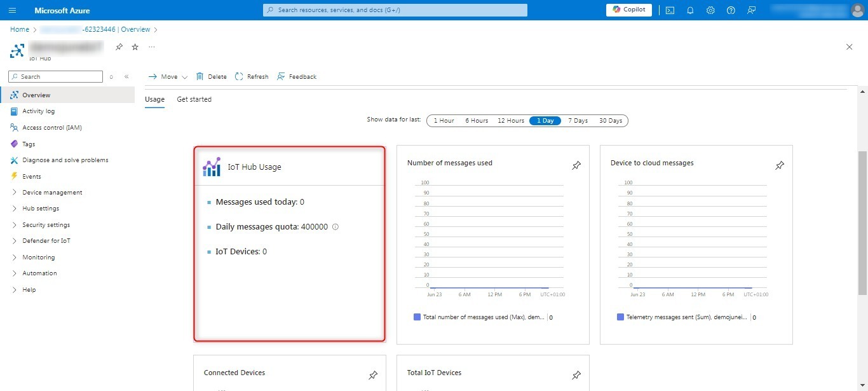Open the Move dropdown
Viewport: 868px width, 391px height.
click(x=168, y=76)
